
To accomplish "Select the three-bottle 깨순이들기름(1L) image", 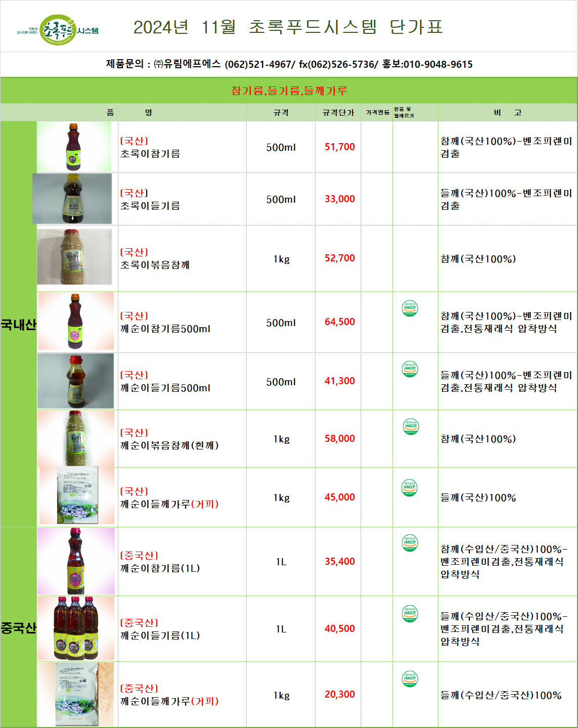I will pyautogui.click(x=76, y=628).
